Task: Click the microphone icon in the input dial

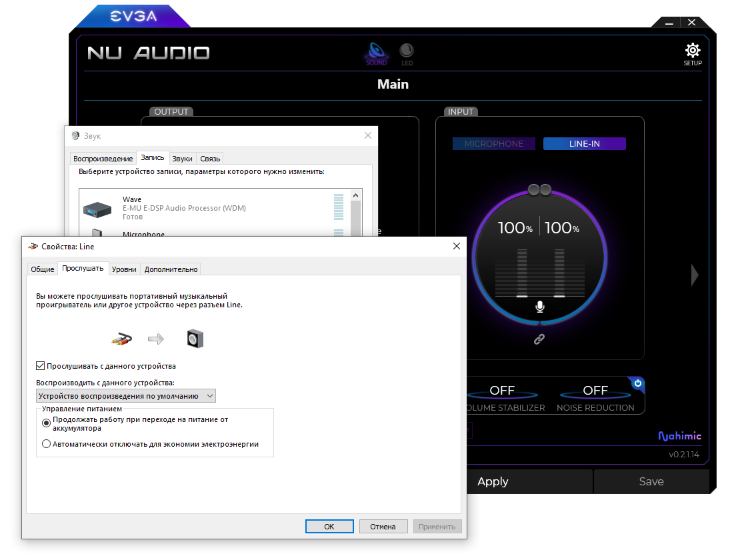Action: pos(540,307)
